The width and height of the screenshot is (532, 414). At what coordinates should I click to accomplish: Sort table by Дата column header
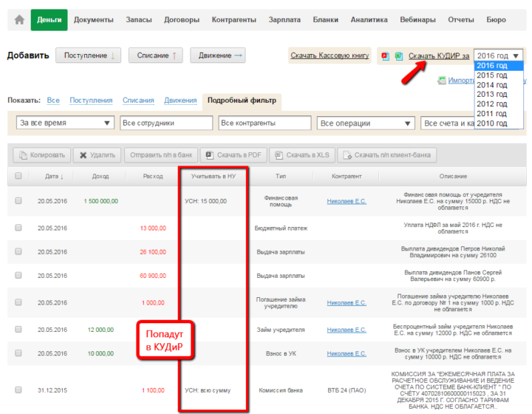53,177
